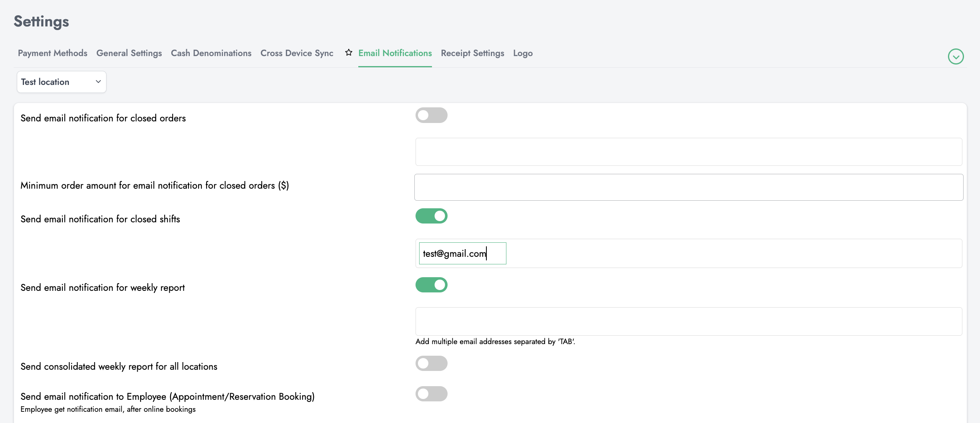980x423 pixels.
Task: Select the Cross Device Sync tab
Action: click(x=297, y=53)
